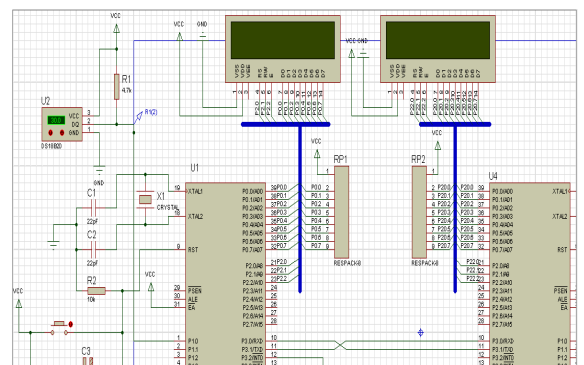Click resistor R1 4.7k body
The image size is (584, 365).
[117, 87]
